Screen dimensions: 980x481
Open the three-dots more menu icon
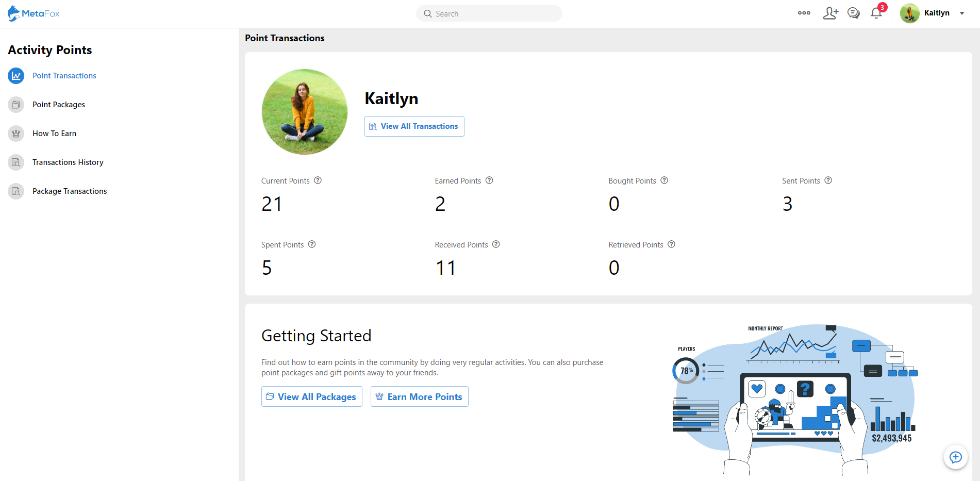coord(804,13)
